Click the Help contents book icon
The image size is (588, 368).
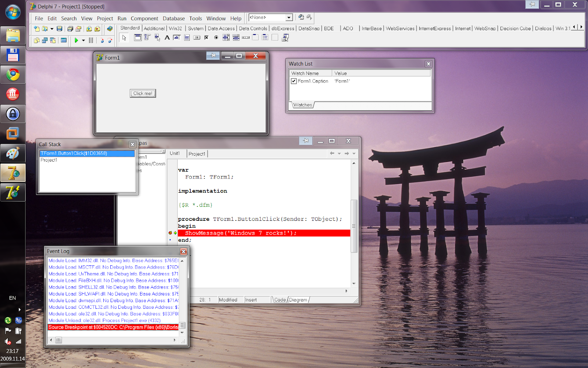point(110,29)
